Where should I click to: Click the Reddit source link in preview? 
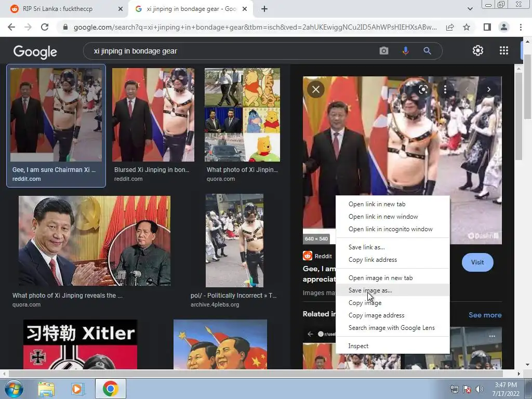click(317, 256)
